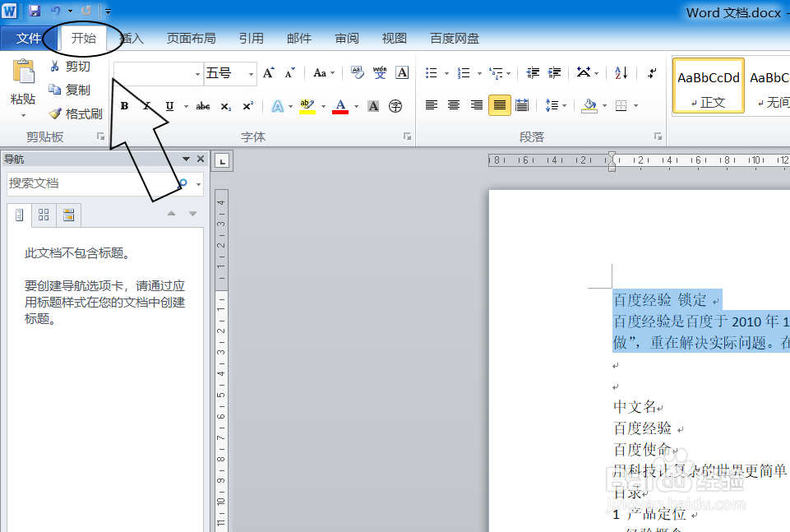The height and width of the screenshot is (532, 790).
Task: Expand the 粘贴 options arrow
Action: (x=23, y=115)
